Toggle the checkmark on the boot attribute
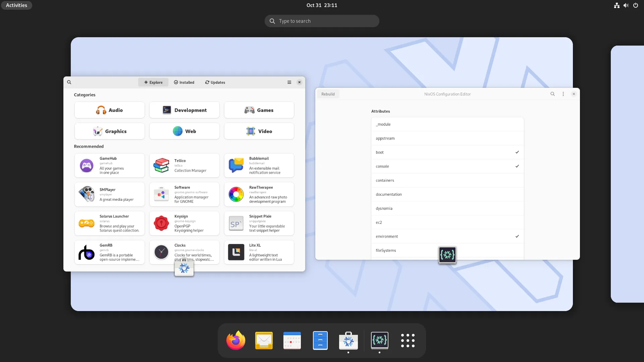The height and width of the screenshot is (362, 644). (x=517, y=152)
